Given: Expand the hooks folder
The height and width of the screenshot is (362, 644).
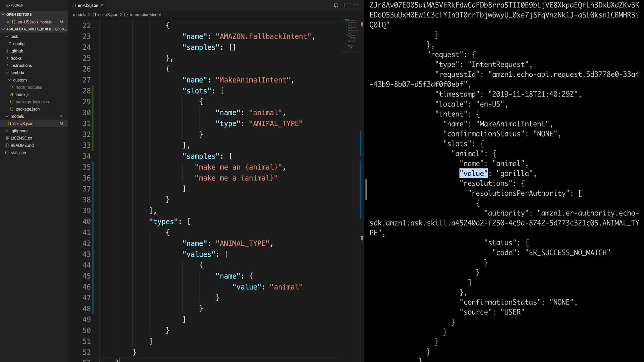Looking at the screenshot, I should tap(16, 58).
